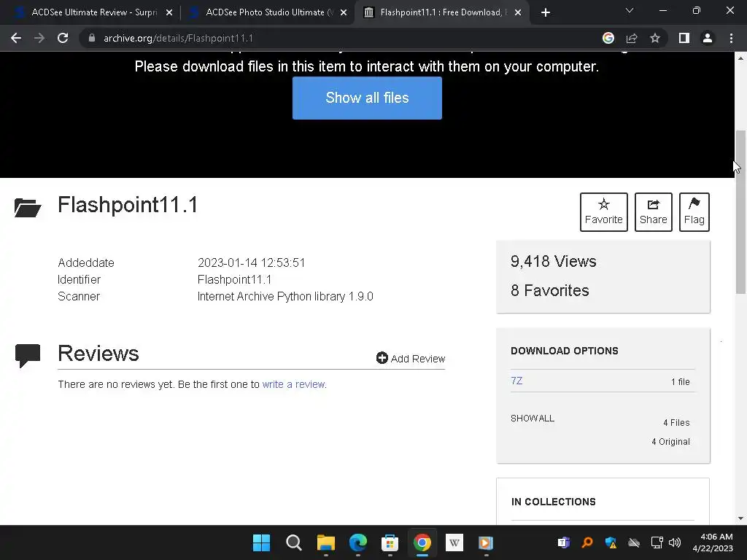Close the ACDSee Photo Studio Ultimate tab
This screenshot has height=560, width=747.
[x=344, y=13]
